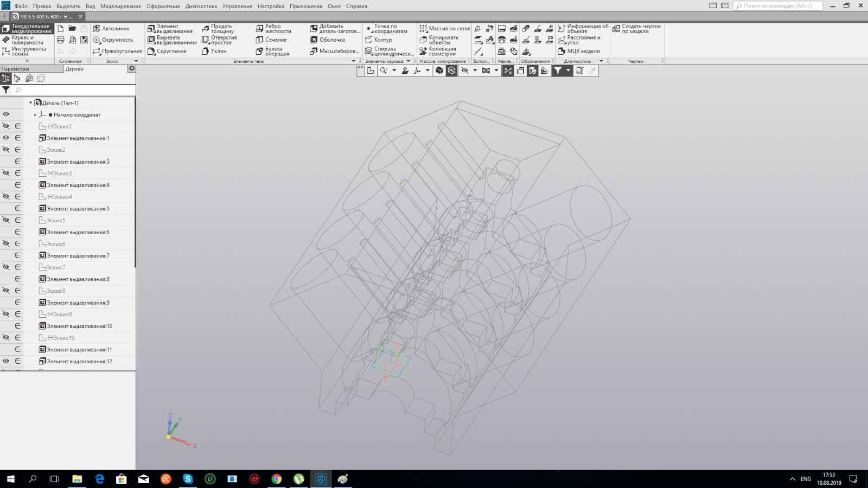Open the Моделирование menu
868x488 pixels.
coord(120,6)
